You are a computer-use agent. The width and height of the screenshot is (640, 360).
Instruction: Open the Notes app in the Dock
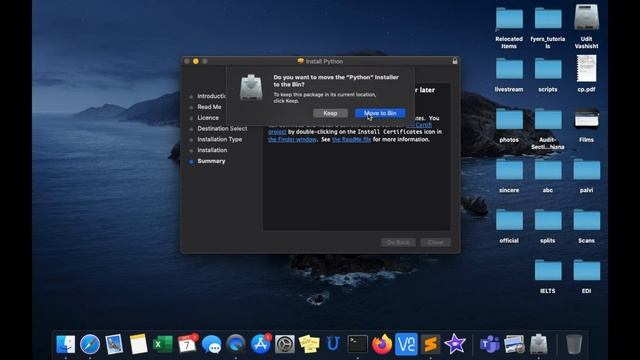click(138, 344)
